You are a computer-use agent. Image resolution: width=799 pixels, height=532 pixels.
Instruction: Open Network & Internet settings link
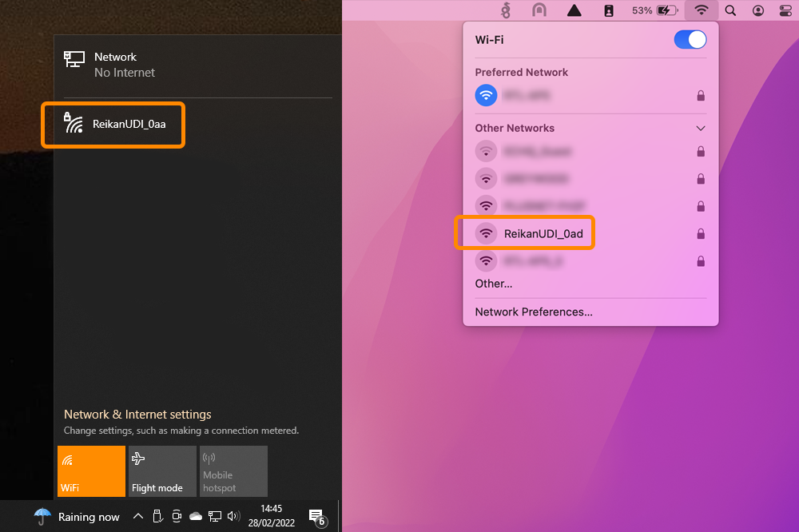coord(137,415)
